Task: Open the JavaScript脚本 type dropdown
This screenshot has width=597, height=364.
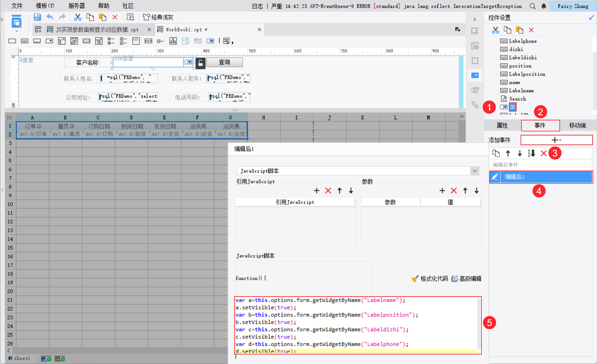Action: [475, 171]
